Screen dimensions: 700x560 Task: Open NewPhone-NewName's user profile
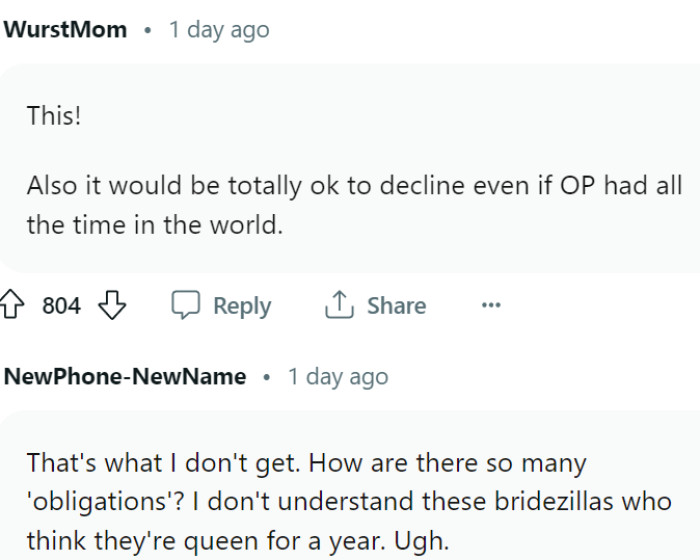[125, 377]
